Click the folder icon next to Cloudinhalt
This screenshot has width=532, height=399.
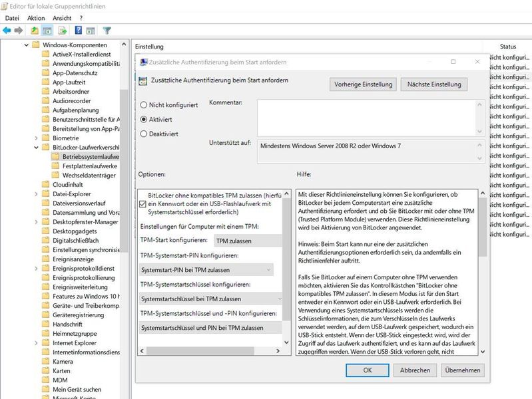46,184
